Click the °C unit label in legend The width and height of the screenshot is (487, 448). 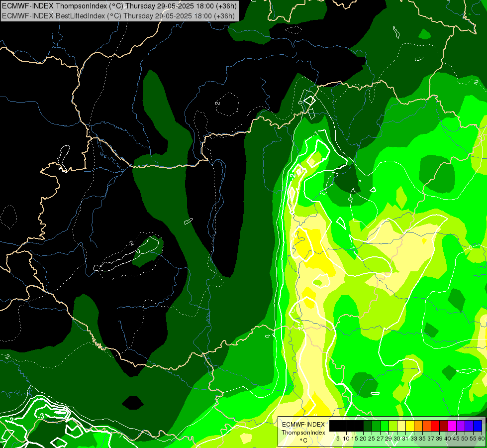tap(303, 441)
